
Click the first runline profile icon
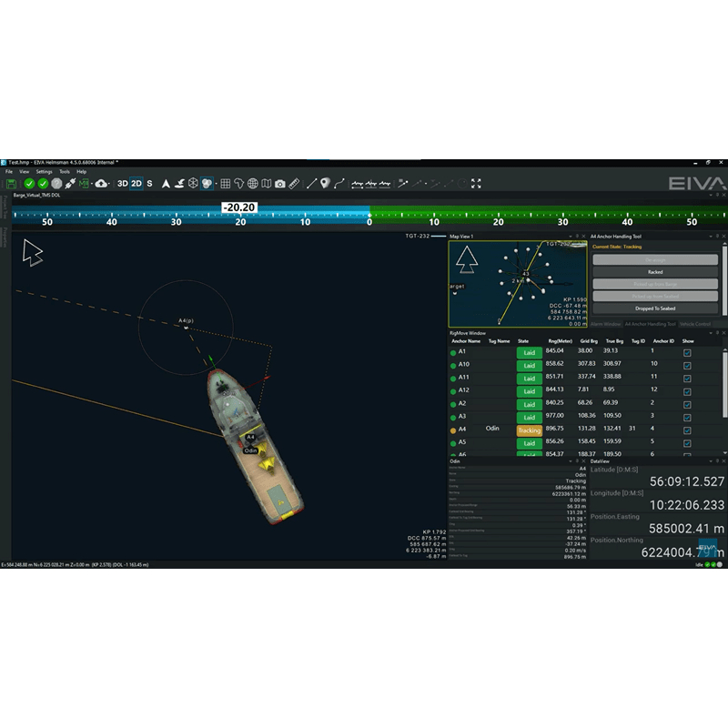[x=357, y=185]
